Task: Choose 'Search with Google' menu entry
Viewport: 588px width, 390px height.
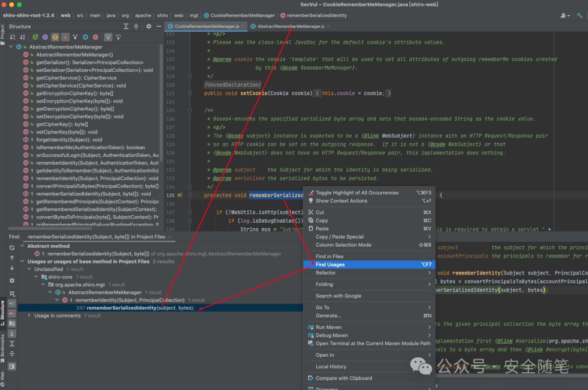Action: point(369,296)
